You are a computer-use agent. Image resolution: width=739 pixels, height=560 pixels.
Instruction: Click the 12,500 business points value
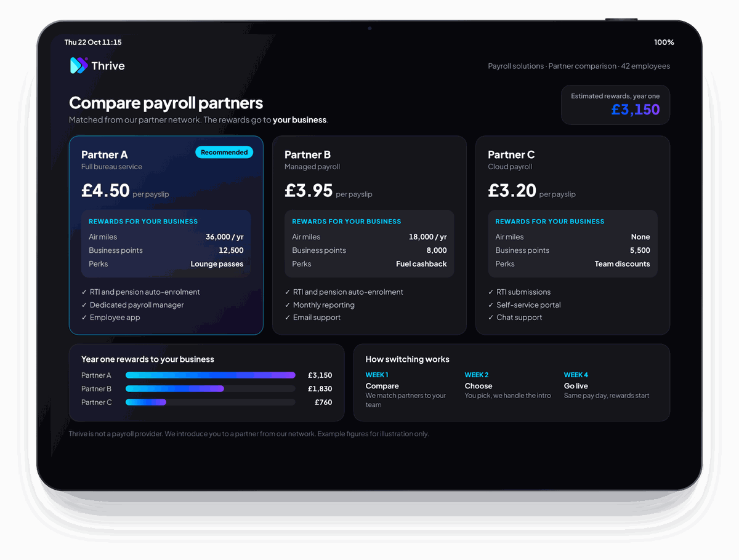click(231, 250)
